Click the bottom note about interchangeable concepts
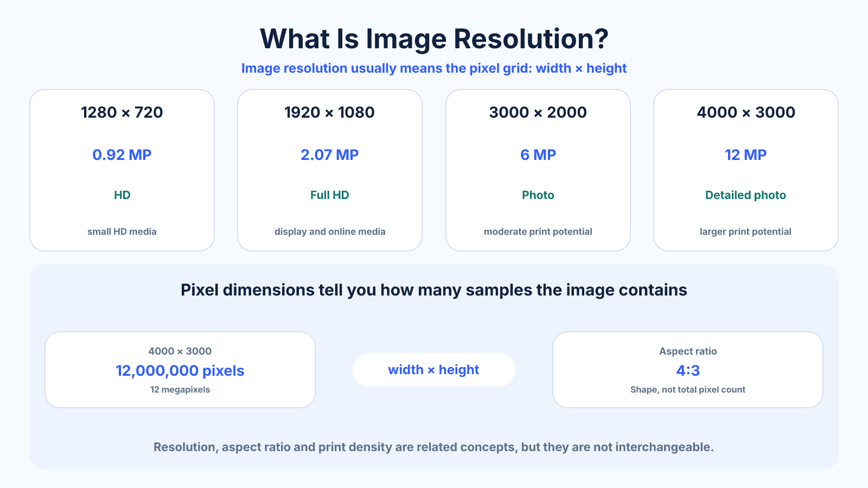Screen dimensions: 868x488 [434, 447]
